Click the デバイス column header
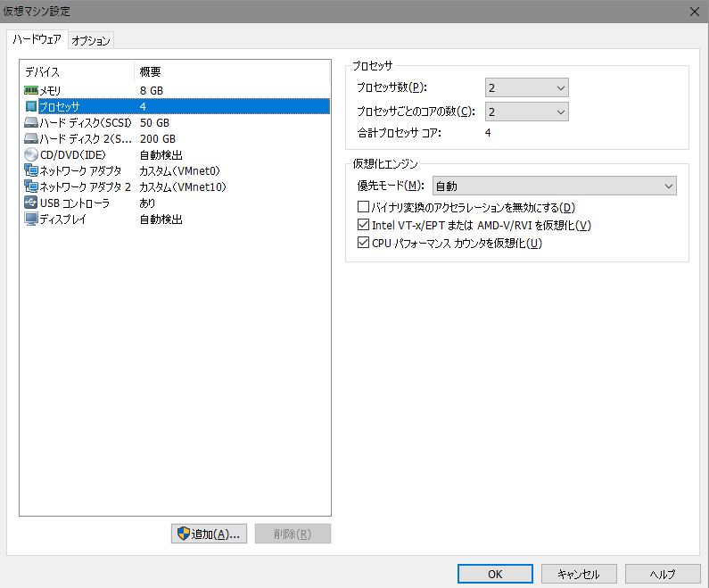This screenshot has width=709, height=588. (78, 71)
